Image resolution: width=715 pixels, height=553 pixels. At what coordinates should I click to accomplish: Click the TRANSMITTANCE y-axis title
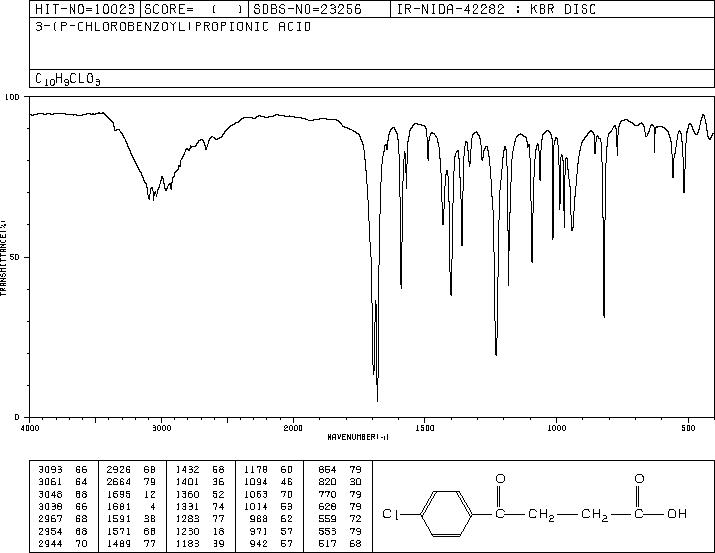[x=3, y=258]
